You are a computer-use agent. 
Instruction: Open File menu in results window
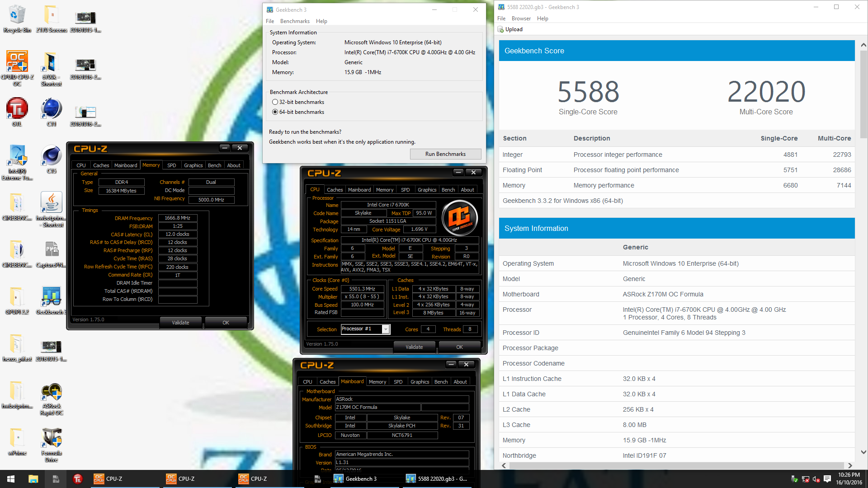point(501,19)
